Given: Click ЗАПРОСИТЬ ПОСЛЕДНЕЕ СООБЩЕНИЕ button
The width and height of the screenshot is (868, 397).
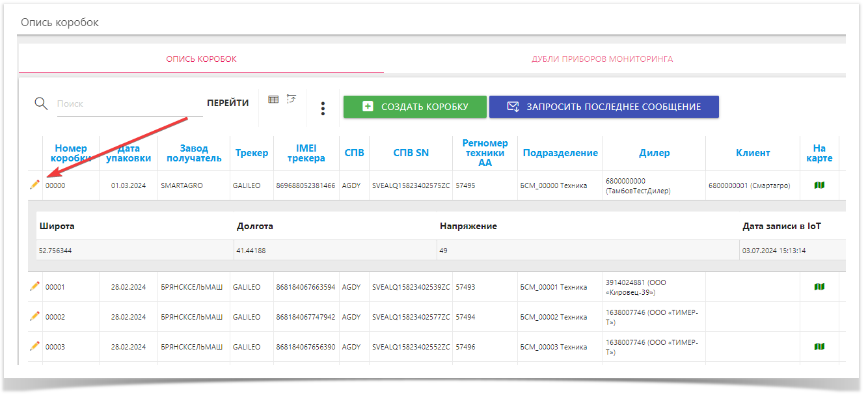Looking at the screenshot, I should pos(604,107).
